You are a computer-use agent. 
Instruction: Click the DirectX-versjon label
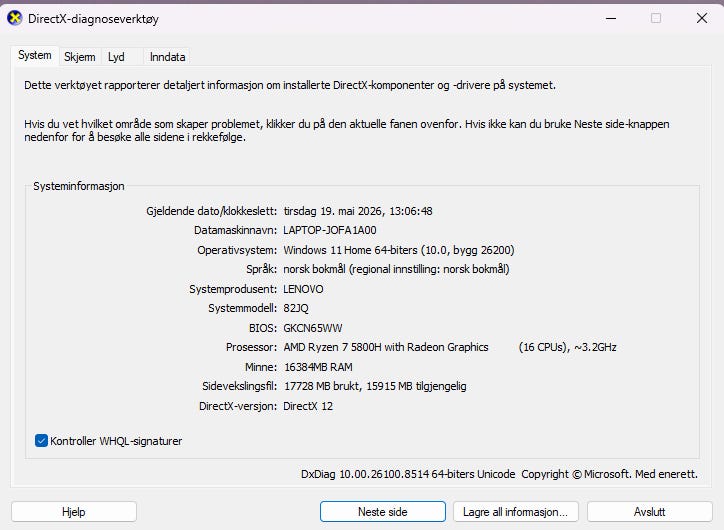(x=238, y=406)
